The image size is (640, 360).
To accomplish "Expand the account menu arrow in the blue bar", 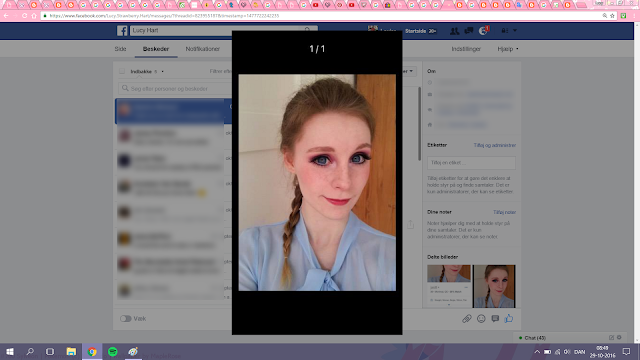I will (515, 31).
